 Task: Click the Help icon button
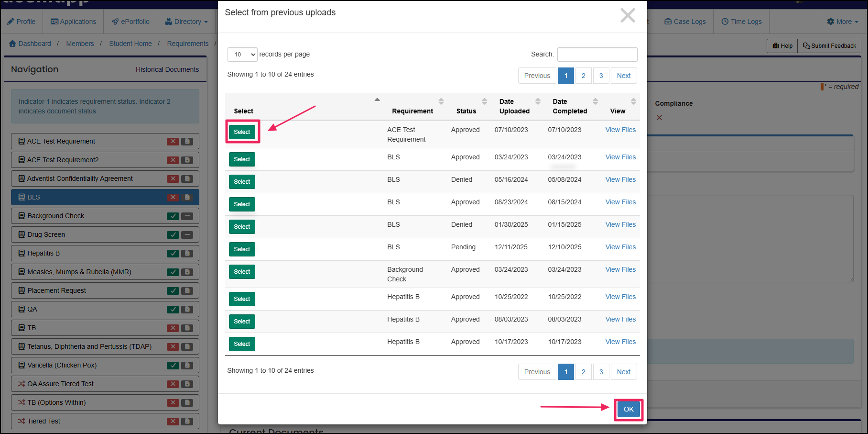click(x=782, y=45)
